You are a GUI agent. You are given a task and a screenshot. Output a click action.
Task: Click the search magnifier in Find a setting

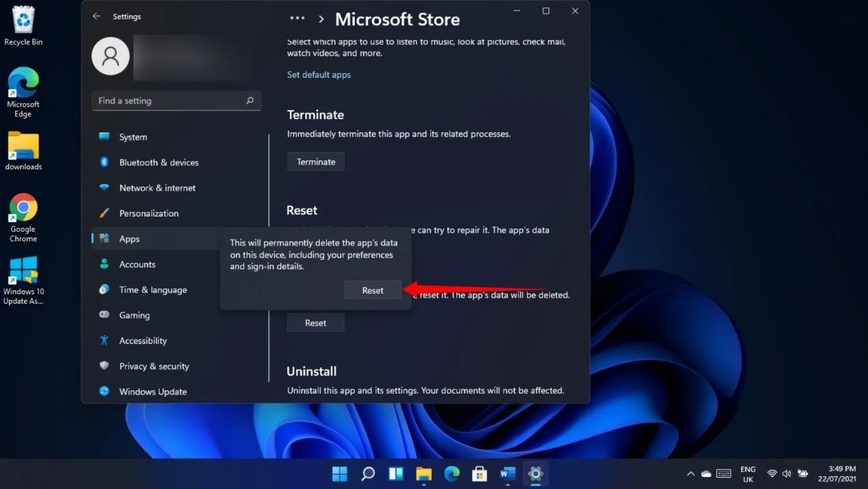click(x=250, y=100)
